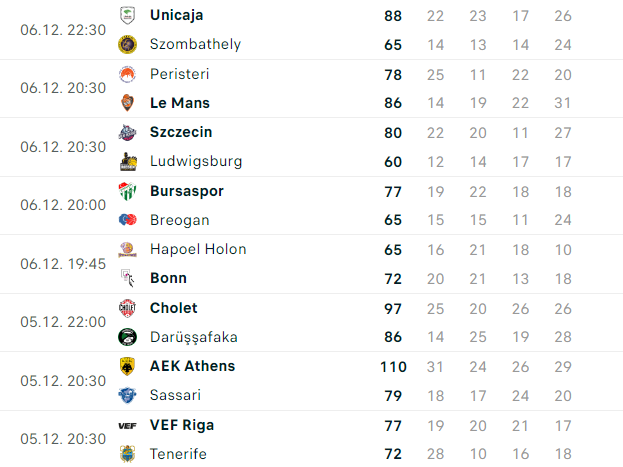
Task: Click the Unicaja team logo
Action: click(128, 16)
